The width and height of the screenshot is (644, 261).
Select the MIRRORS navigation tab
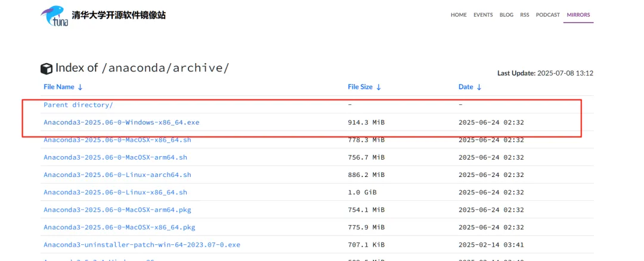pos(578,15)
